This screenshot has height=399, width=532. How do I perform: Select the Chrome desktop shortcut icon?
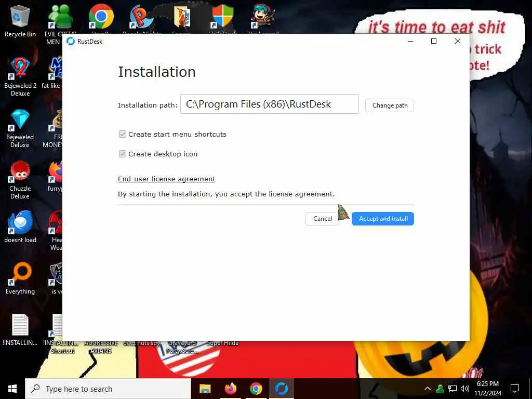coord(101,17)
